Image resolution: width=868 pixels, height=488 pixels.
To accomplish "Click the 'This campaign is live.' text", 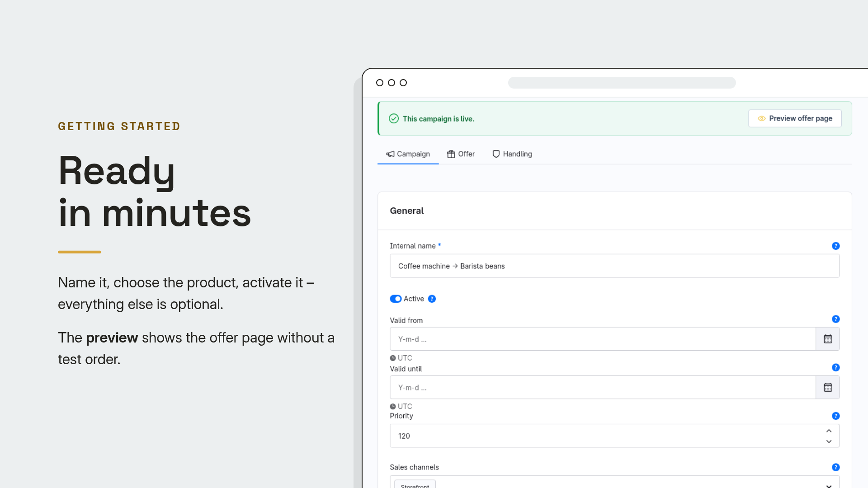I will (439, 119).
